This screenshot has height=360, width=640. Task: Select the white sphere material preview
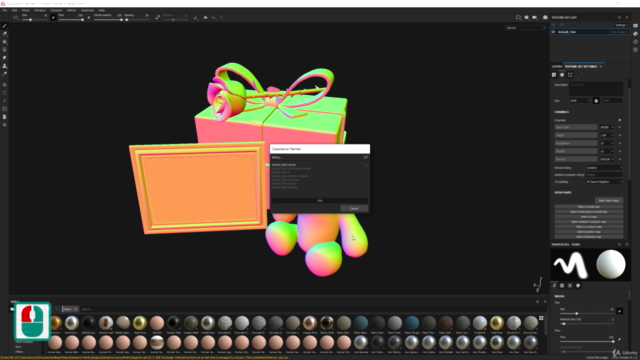[x=611, y=264]
